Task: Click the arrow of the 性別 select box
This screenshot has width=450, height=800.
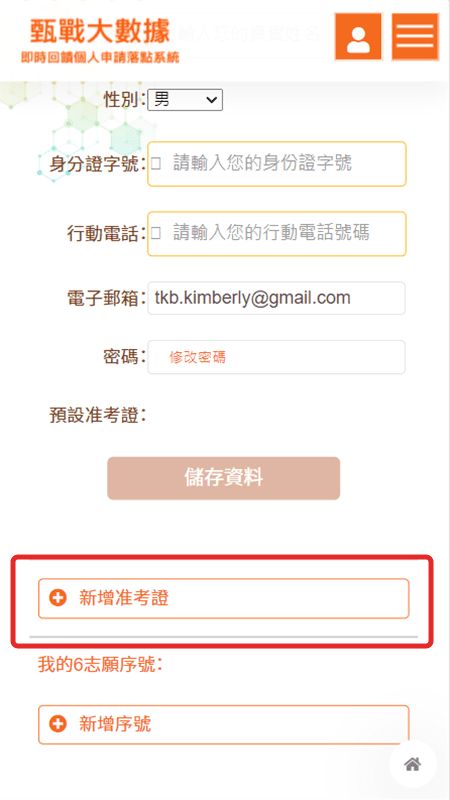Action: click(x=211, y=100)
